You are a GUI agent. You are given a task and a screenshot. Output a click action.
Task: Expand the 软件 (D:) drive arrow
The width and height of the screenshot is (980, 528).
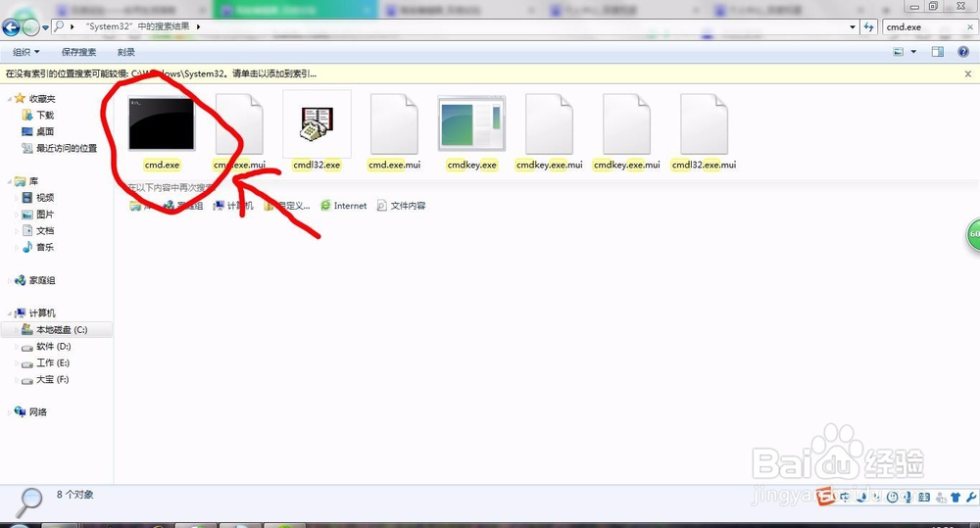(17, 346)
